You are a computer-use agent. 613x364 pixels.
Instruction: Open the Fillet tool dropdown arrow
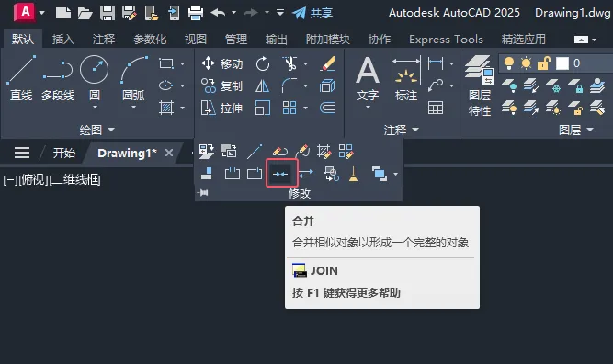tap(305, 85)
